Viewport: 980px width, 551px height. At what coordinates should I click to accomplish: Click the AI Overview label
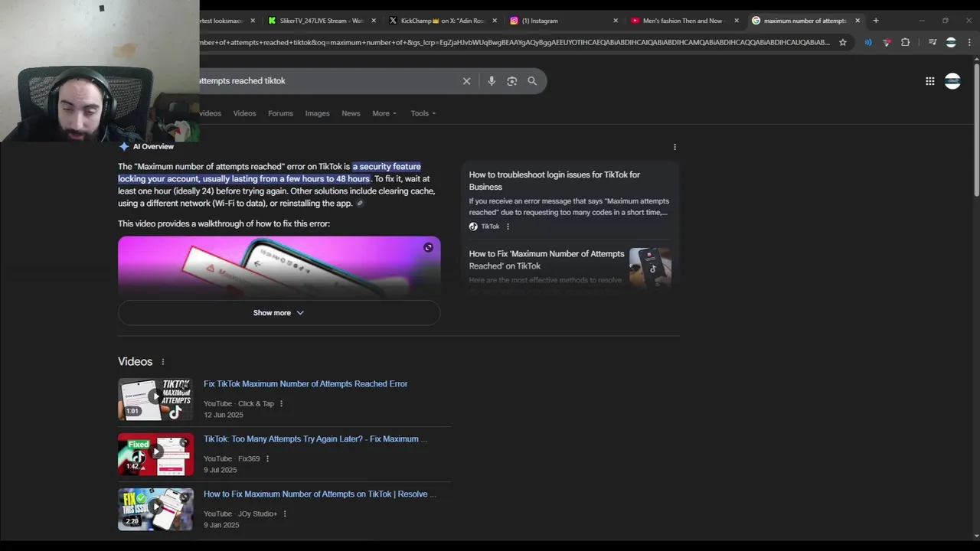(x=153, y=147)
